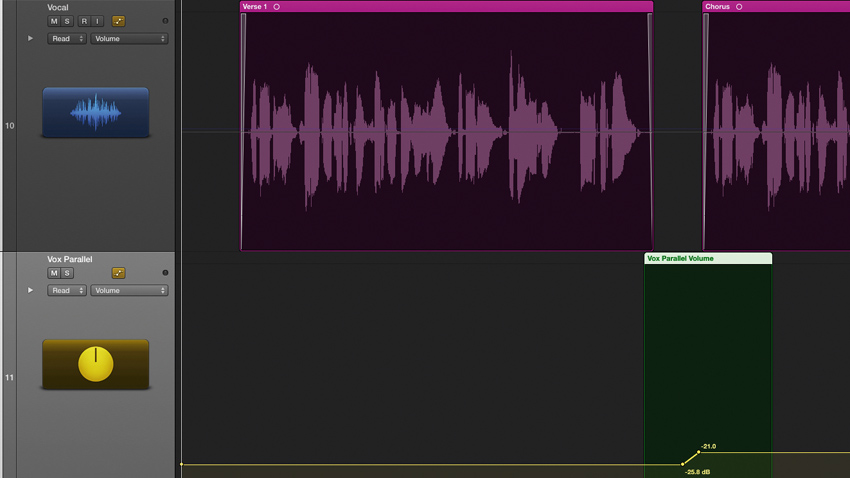Click the Verse 1 region loop circle
850x478 pixels.
pyautogui.click(x=276, y=7)
